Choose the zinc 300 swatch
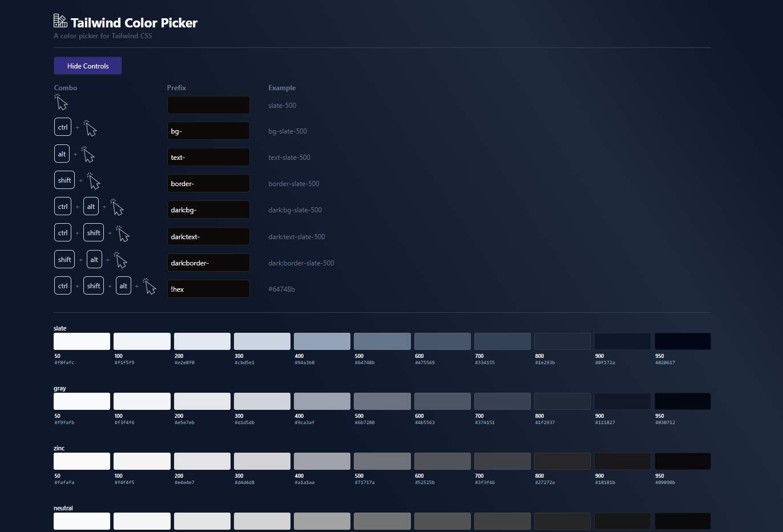Viewport: 783px width, 532px height. [x=262, y=461]
